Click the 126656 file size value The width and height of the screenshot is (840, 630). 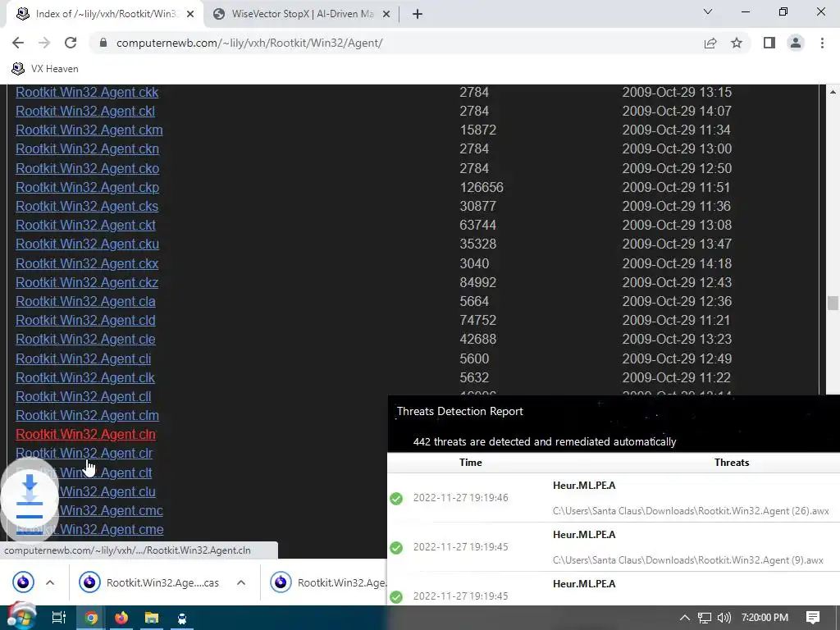point(481,187)
